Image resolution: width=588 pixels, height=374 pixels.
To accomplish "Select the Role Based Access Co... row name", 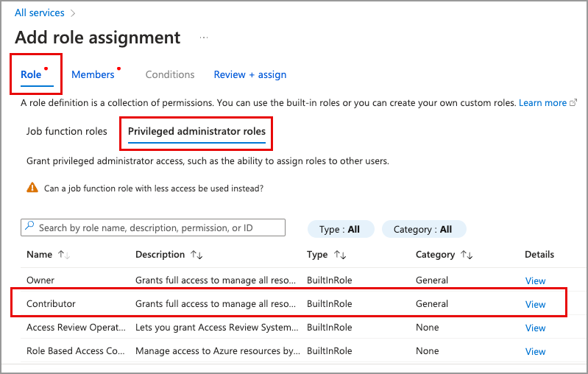I will tap(75, 351).
